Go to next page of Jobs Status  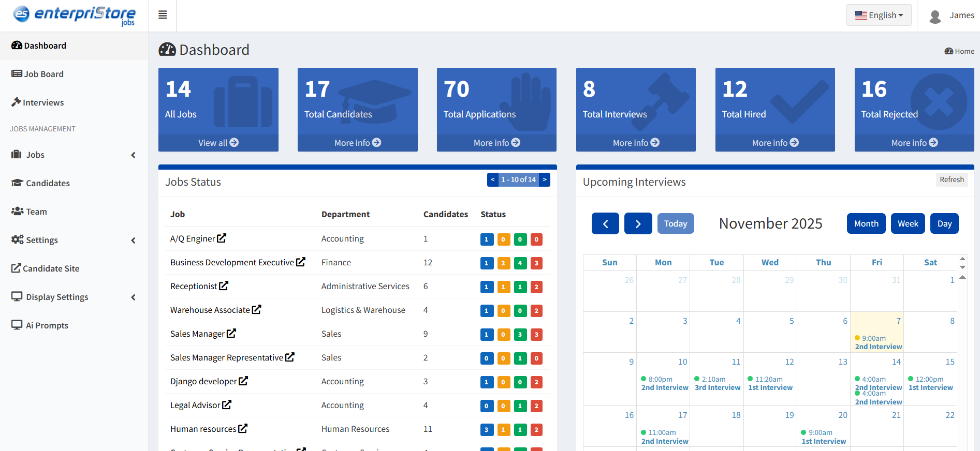tap(544, 179)
